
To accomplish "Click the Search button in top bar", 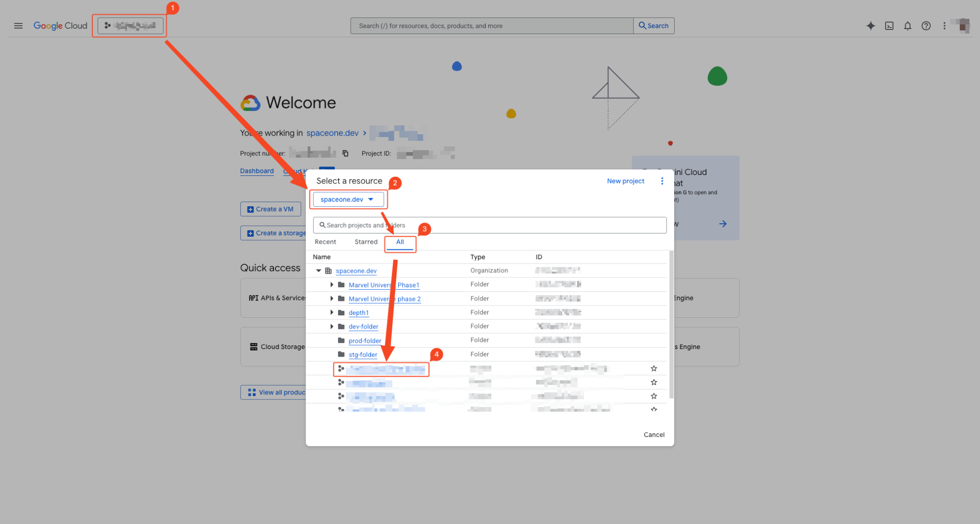I will click(654, 26).
